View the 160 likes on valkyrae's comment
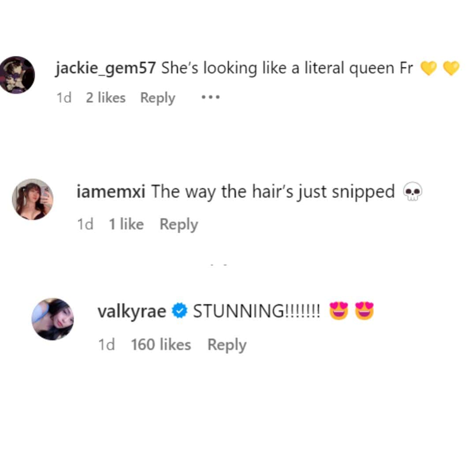The width and height of the screenshot is (476, 476). (x=161, y=345)
